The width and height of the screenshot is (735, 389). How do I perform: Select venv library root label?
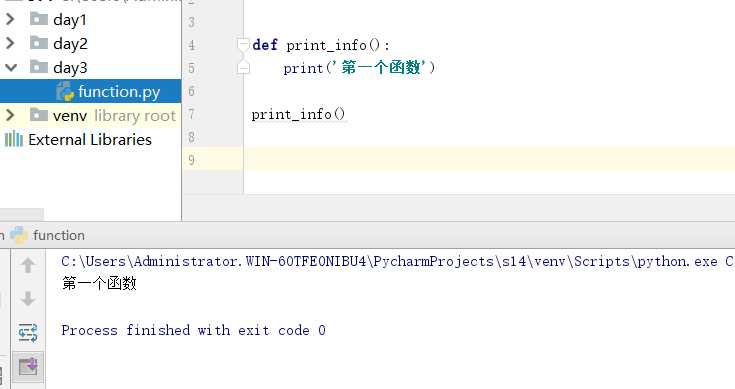point(114,115)
